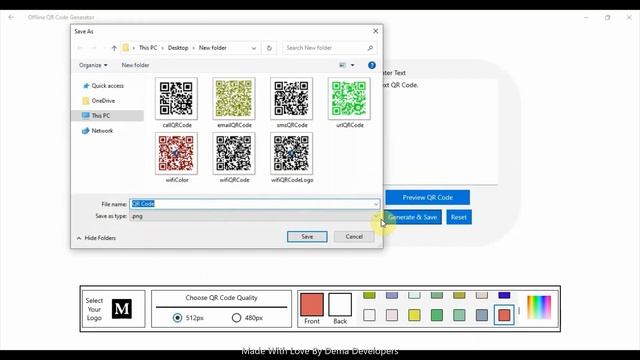
Task: Pick the slate blue-gray bottom row swatch
Action: [x=482, y=315]
